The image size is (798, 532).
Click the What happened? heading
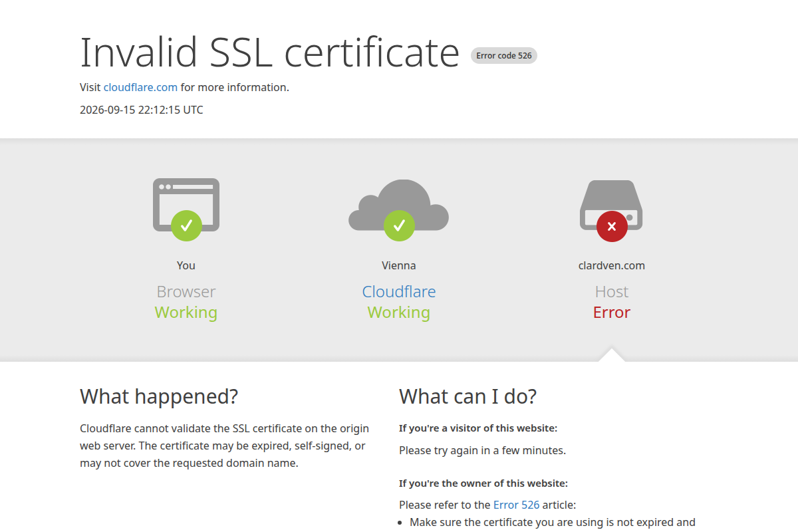[x=159, y=396]
